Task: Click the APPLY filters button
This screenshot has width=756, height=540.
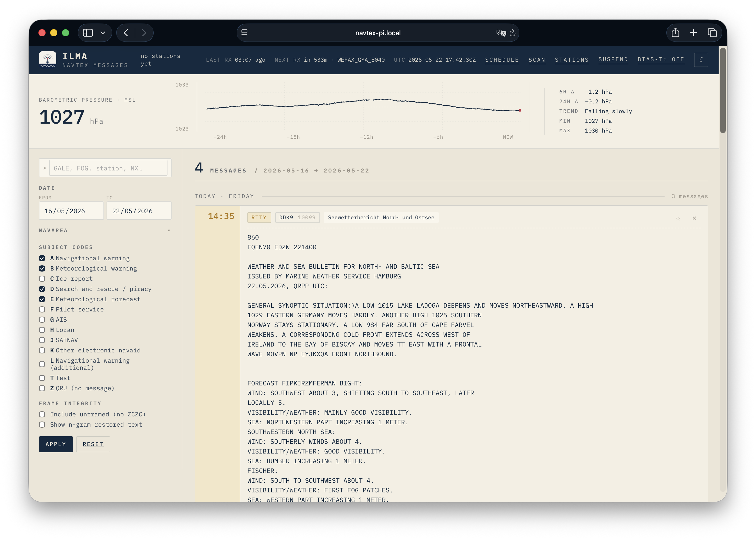Action: pyautogui.click(x=56, y=444)
